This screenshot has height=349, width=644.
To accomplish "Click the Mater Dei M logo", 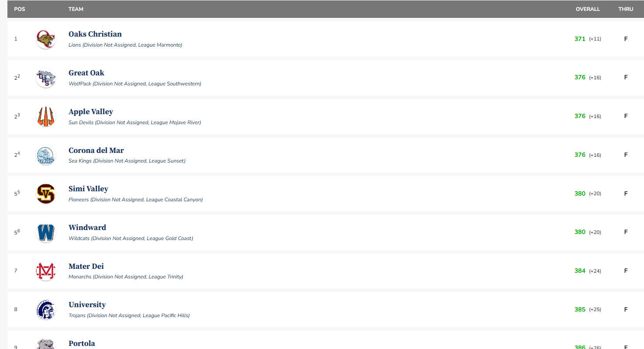I will 46,271.
